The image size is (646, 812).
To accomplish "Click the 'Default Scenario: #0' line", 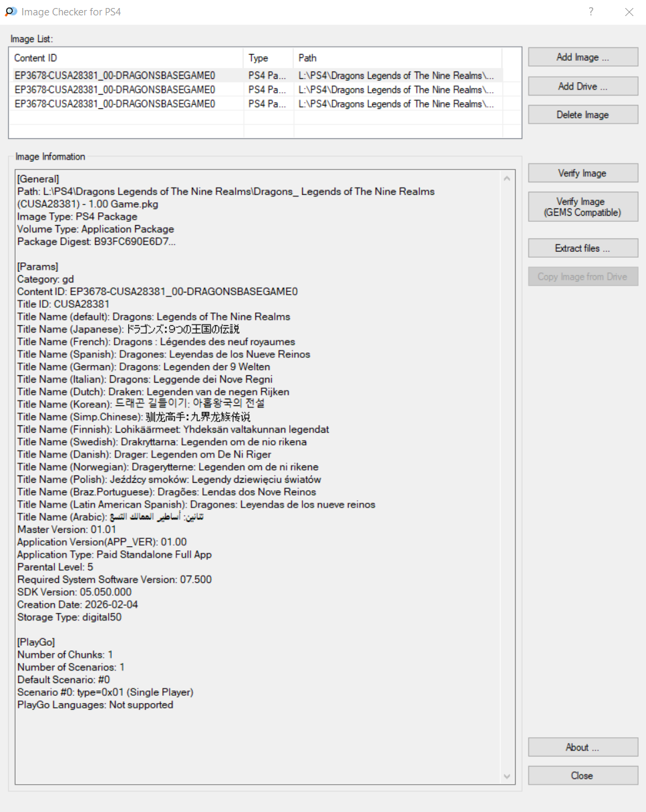I will click(63, 680).
